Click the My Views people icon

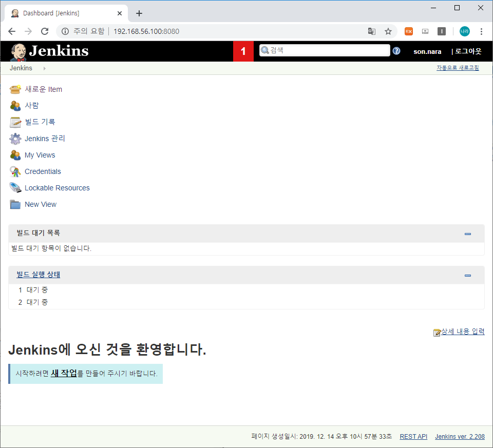tap(15, 155)
